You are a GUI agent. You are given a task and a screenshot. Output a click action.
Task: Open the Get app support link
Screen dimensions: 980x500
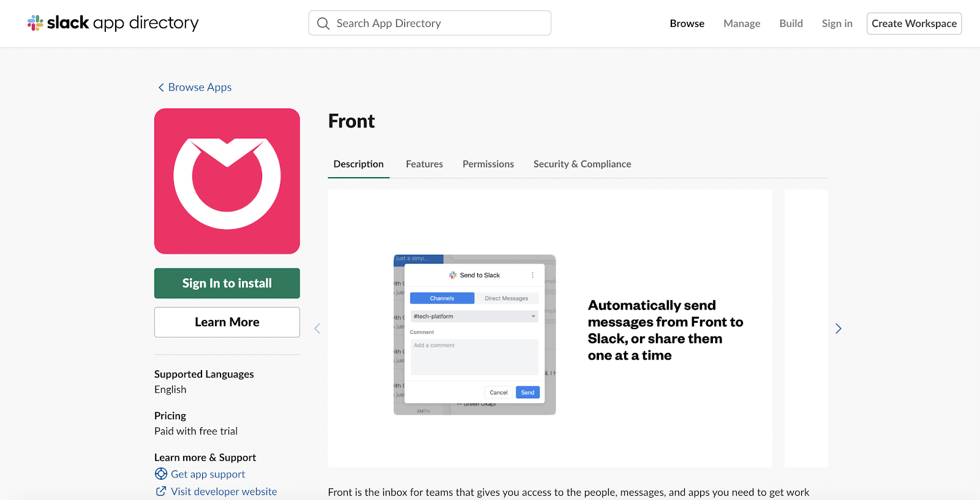208,474
